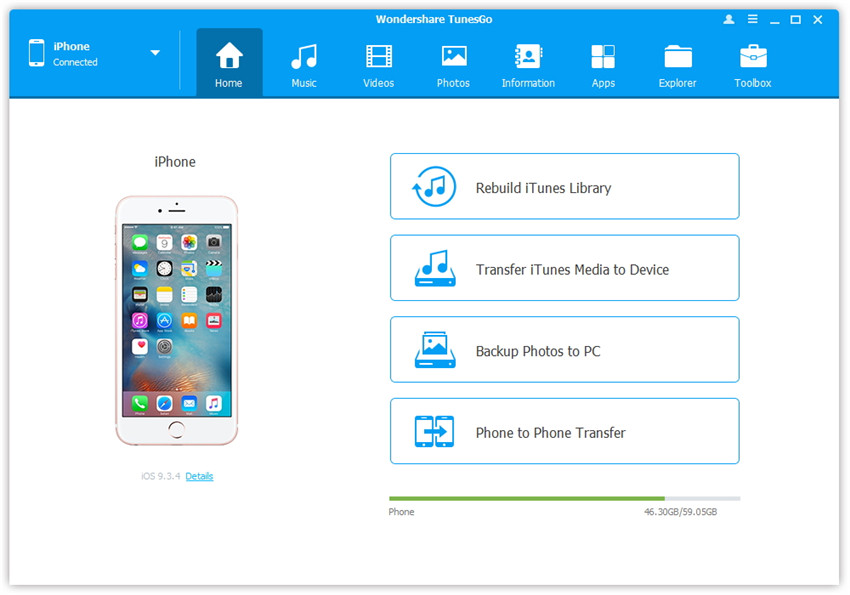Open the Toolbox briefcase icon
The height and width of the screenshot is (595, 850).
pos(752,58)
